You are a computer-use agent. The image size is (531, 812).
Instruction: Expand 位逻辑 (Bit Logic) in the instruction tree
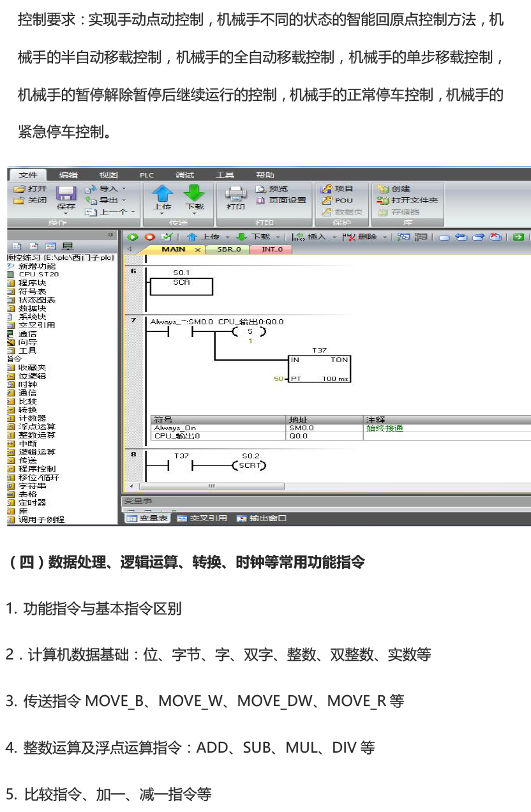[x=32, y=376]
